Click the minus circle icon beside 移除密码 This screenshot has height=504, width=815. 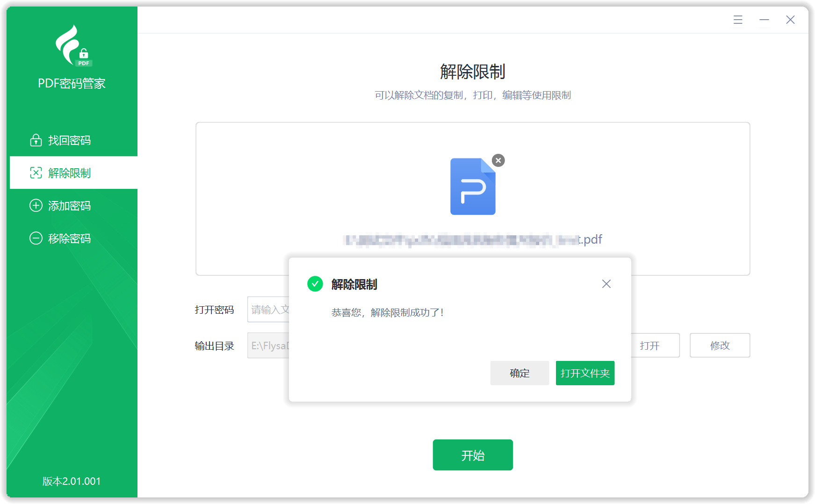point(36,238)
